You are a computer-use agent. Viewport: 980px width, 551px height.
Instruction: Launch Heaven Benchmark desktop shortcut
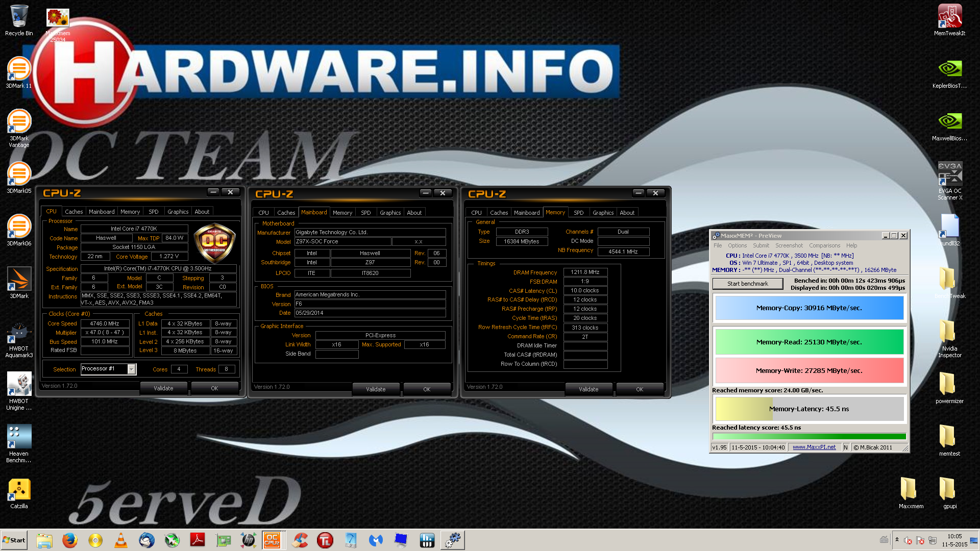(19, 443)
